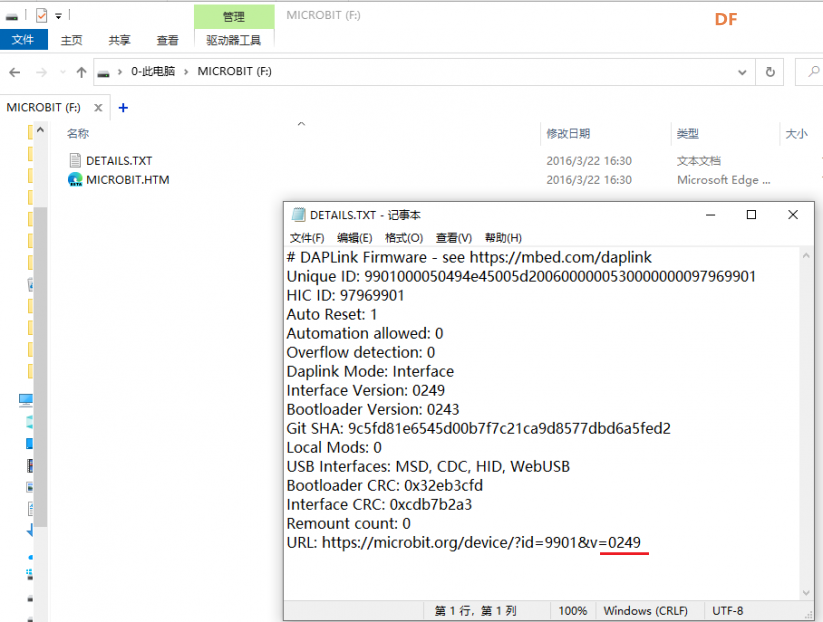Click the Unique ID line in Notepad

tap(521, 277)
